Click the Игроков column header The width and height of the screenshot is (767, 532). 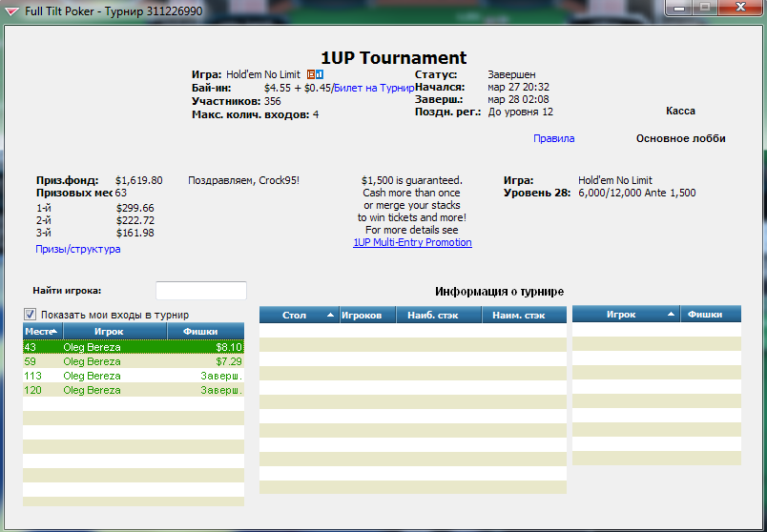[x=368, y=315]
